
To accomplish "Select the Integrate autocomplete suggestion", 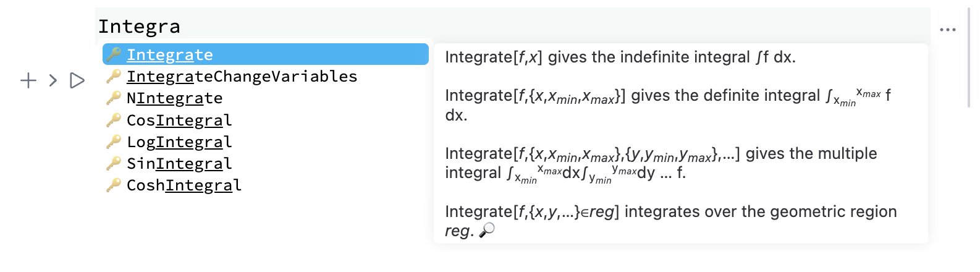I will point(170,55).
